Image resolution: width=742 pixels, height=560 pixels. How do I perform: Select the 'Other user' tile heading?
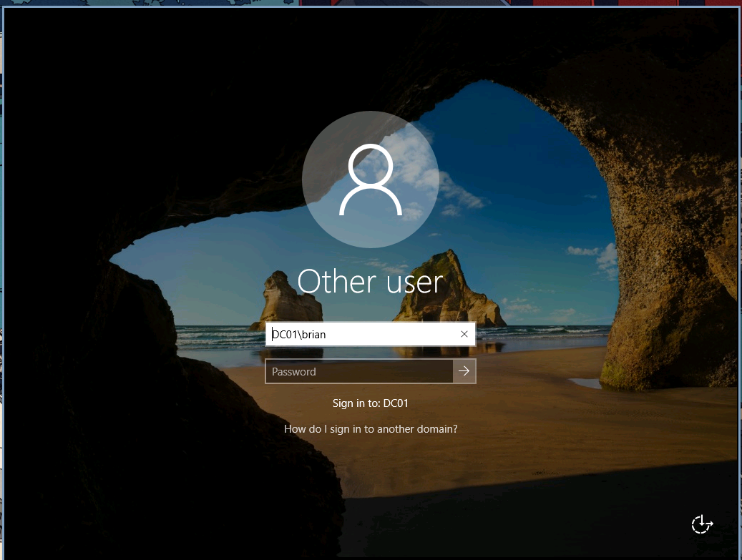pyautogui.click(x=371, y=281)
